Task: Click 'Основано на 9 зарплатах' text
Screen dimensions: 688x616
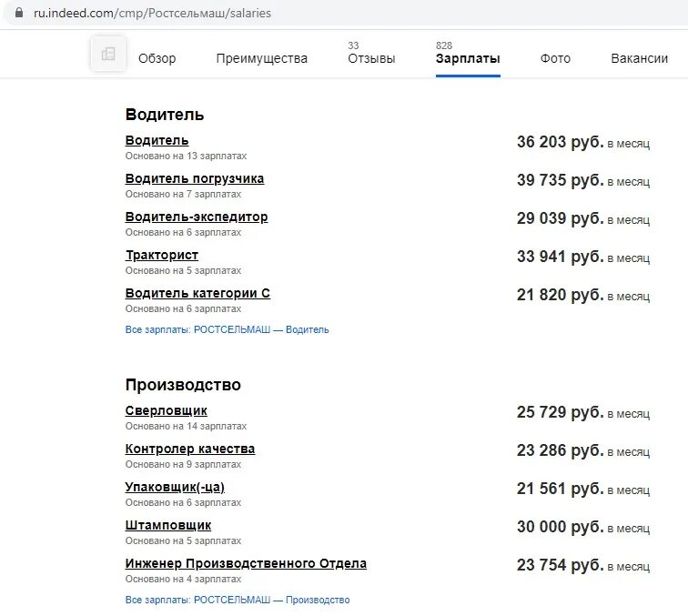Action: (183, 465)
